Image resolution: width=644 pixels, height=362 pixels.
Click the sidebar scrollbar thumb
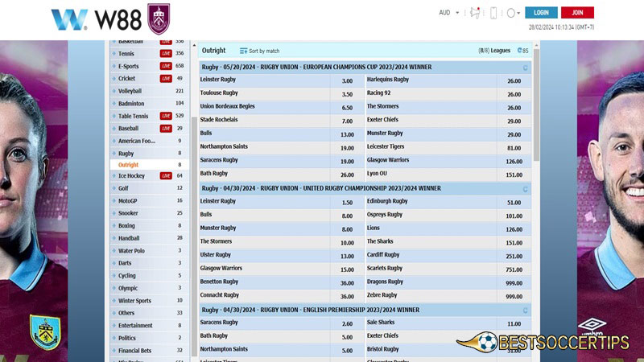click(x=194, y=237)
